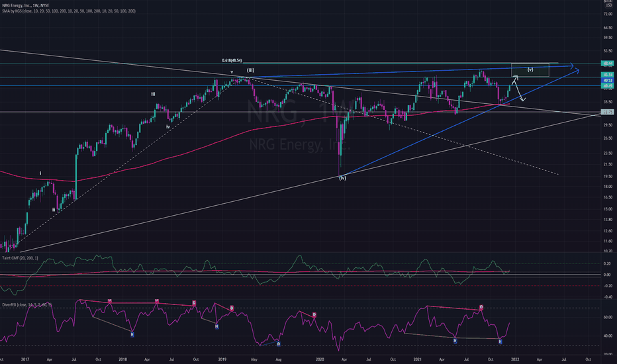The width and height of the screenshot is (617, 364).
Task: Click the 16.50 price axis label
Action: [x=608, y=197]
